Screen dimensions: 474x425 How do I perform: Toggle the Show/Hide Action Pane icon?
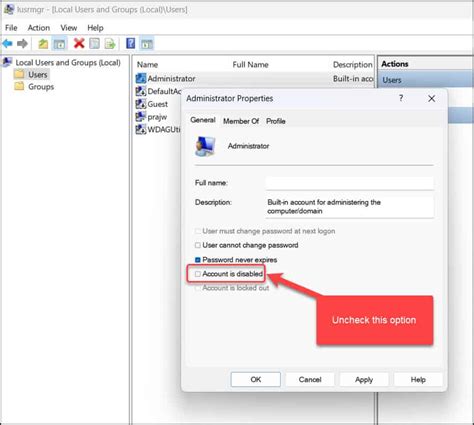[x=147, y=44]
